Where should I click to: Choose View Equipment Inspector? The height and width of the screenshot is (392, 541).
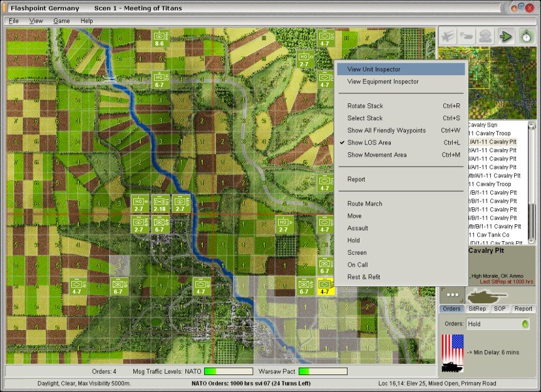click(401, 82)
